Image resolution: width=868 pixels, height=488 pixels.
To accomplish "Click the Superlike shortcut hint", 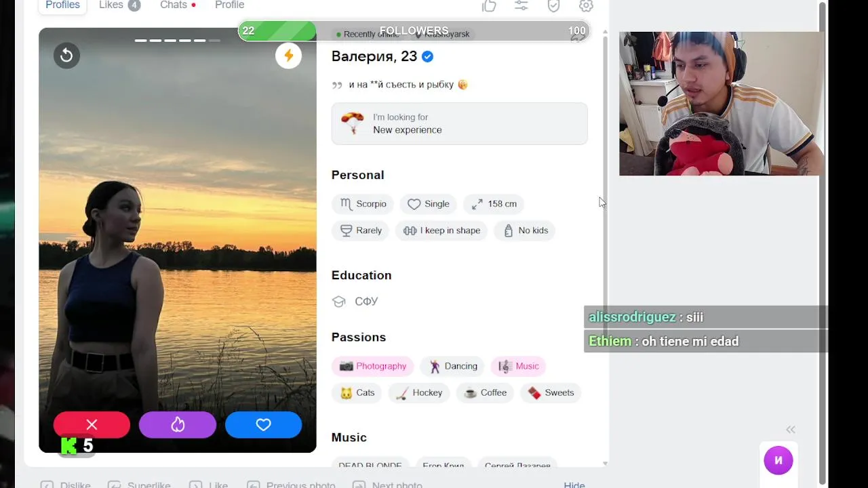I will 139,485.
